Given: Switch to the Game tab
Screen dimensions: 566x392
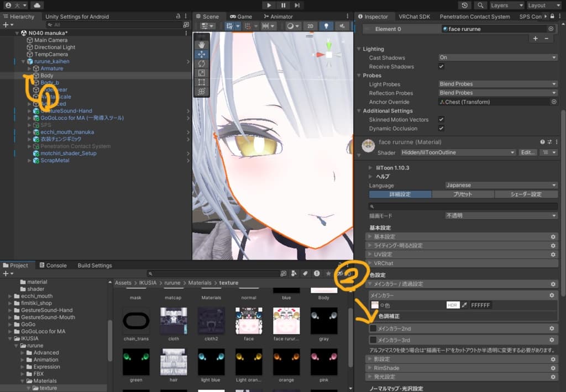Looking at the screenshot, I should pos(241,17).
